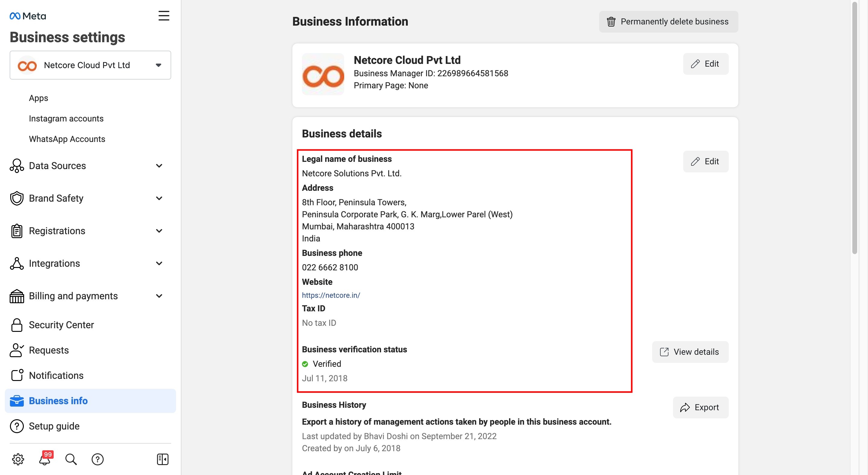This screenshot has width=868, height=475.
Task: Select the WhatsApp Accounts menu item
Action: pos(67,139)
